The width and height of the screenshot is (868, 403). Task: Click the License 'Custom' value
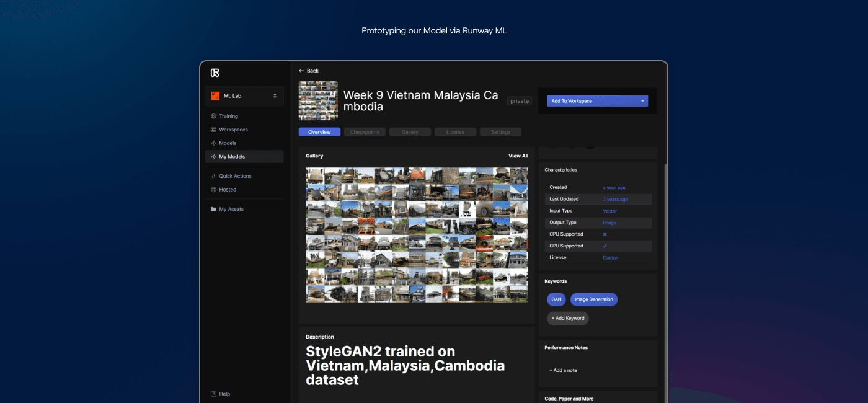611,258
